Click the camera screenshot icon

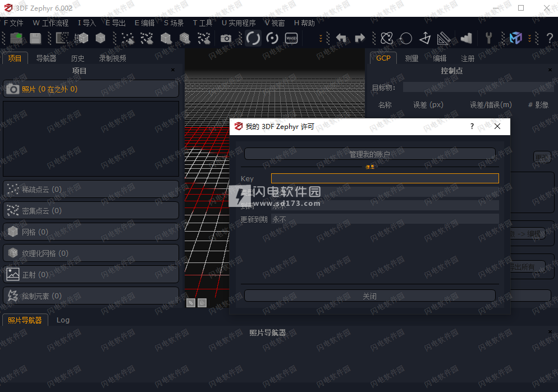(226, 38)
